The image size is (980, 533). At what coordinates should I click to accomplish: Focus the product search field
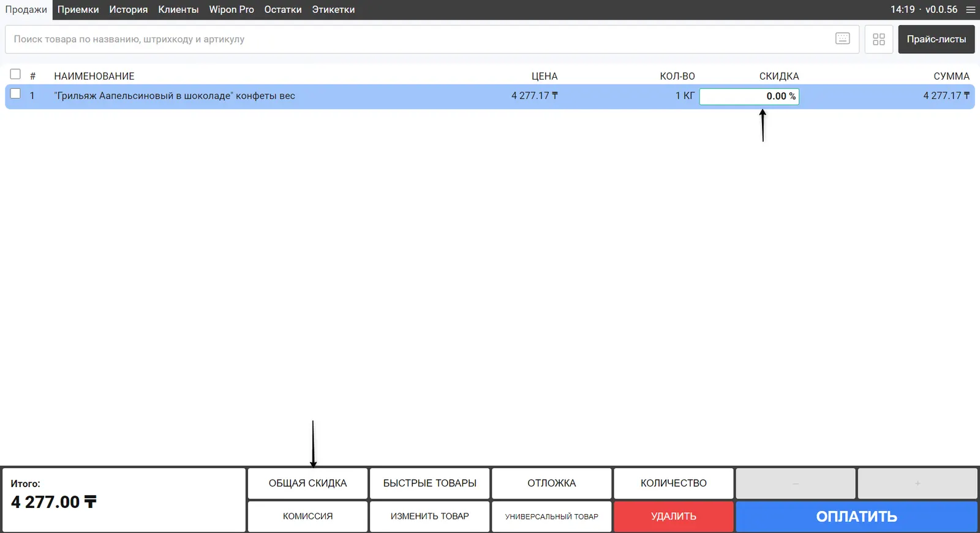[417, 39]
